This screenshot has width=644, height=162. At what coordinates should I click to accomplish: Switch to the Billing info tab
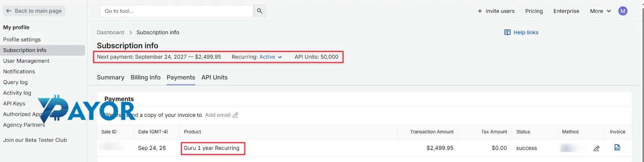(145, 77)
